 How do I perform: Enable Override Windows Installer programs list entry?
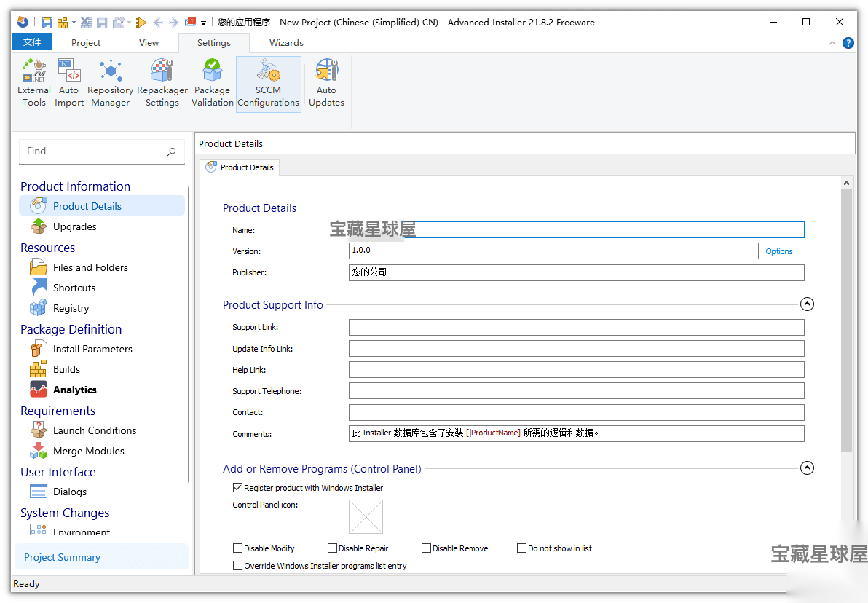point(238,566)
